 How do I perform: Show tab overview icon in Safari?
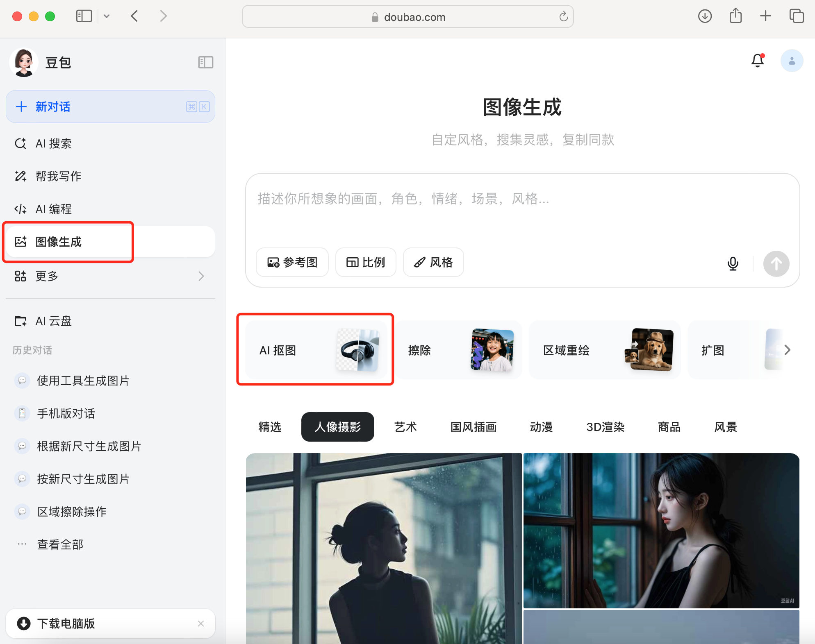coord(797,16)
